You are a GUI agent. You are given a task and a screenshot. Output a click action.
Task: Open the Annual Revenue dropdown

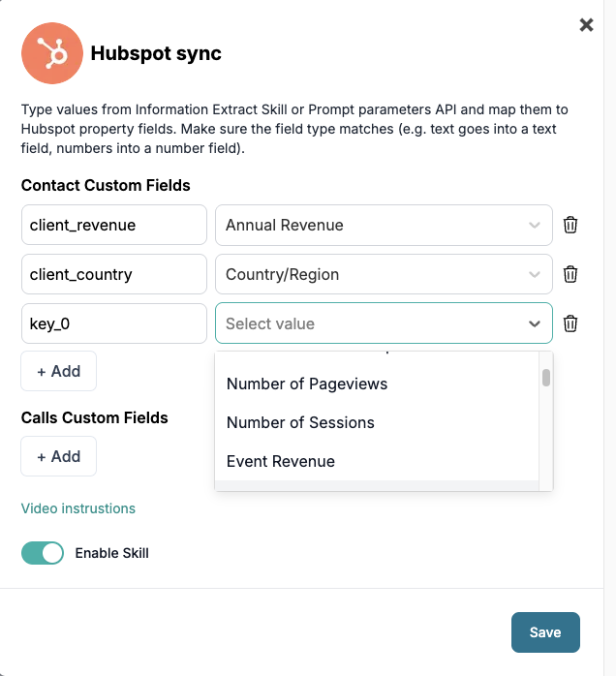pos(384,226)
